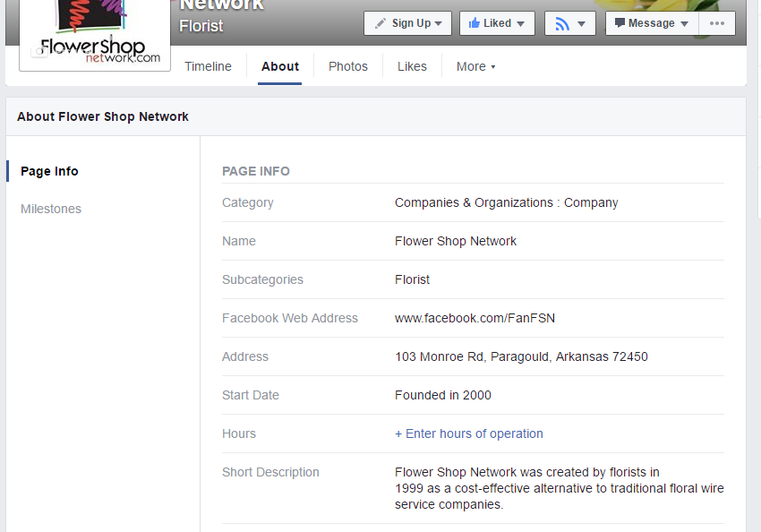Image resolution: width=761 pixels, height=532 pixels.
Task: Click the Founded in 2000 text
Action: coord(442,395)
